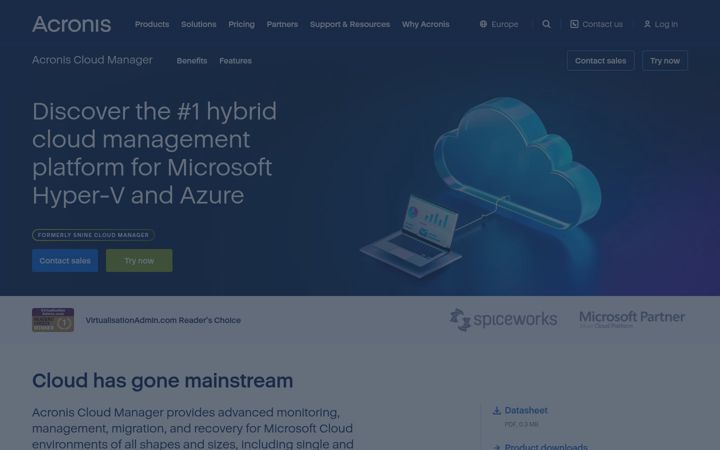
Task: Go to the Benefits section
Action: pos(192,61)
